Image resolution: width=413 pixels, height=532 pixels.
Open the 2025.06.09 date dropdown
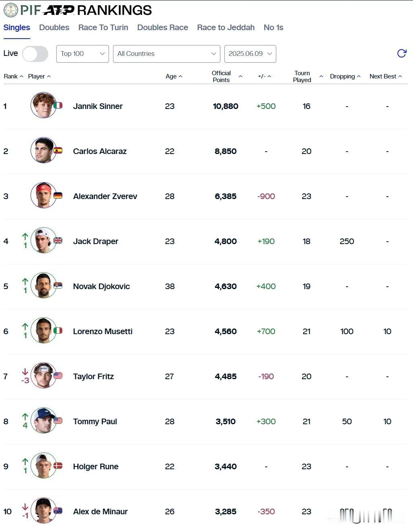point(250,54)
